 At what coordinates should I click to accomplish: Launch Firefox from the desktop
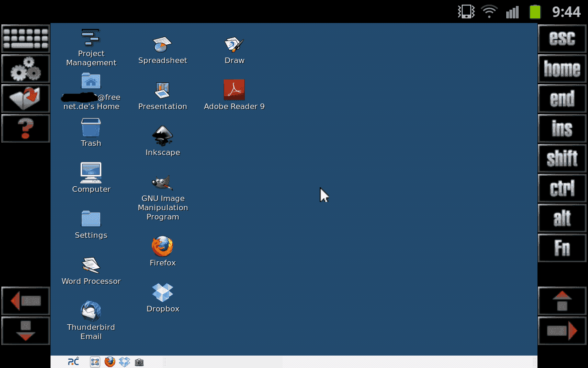(162, 247)
